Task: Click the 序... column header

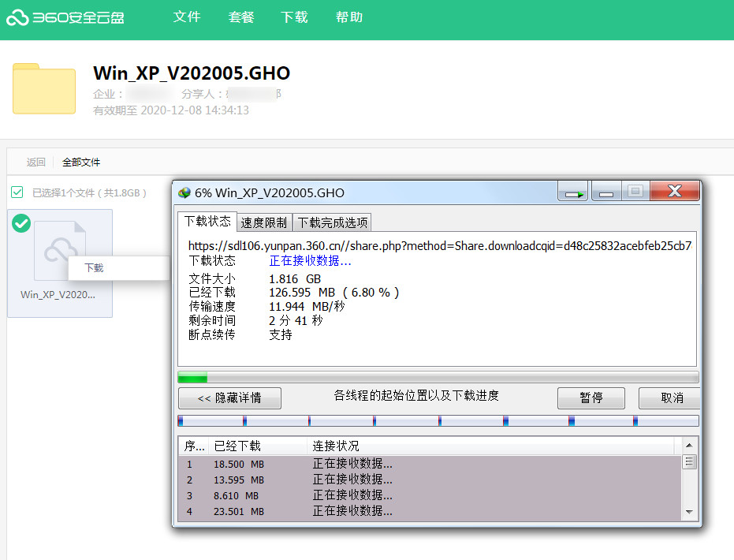Action: (x=194, y=446)
